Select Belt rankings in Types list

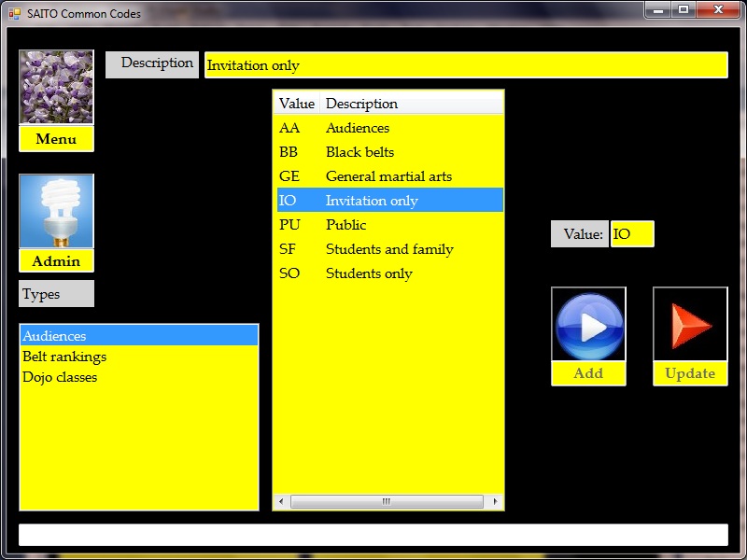64,357
